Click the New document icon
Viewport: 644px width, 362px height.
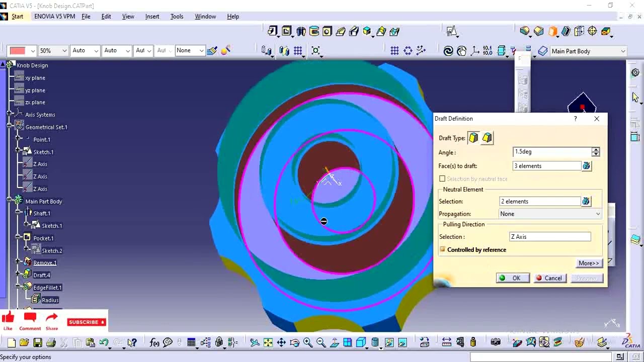point(11,343)
